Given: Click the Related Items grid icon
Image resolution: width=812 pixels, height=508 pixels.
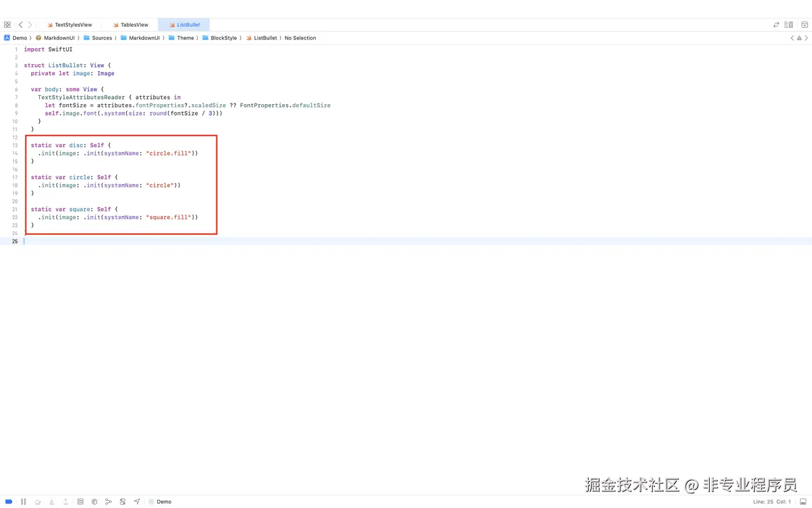Looking at the screenshot, I should pyautogui.click(x=7, y=24).
